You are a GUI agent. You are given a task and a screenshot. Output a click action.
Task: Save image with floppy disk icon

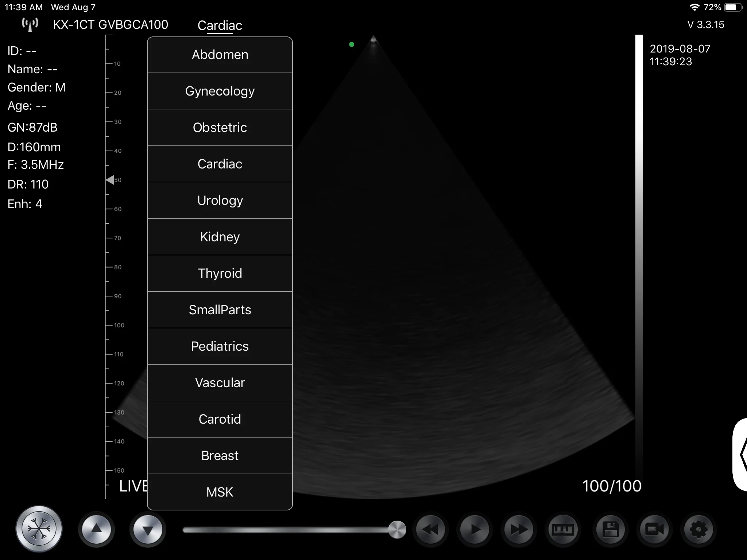[x=611, y=529]
